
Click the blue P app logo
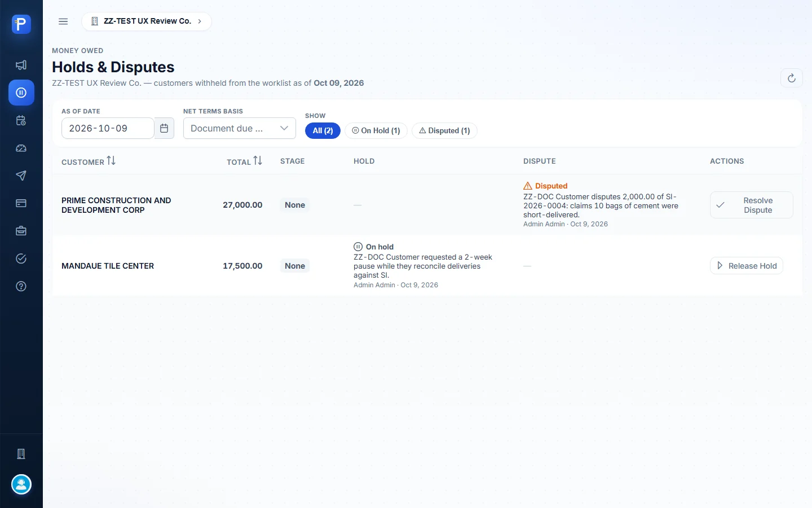(21, 24)
